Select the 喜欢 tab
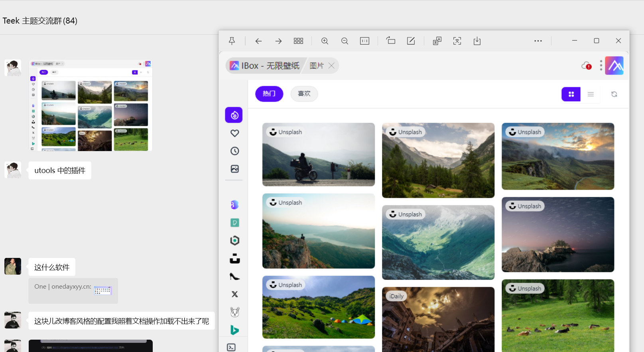Viewport: 644px width, 352px height. coord(304,94)
